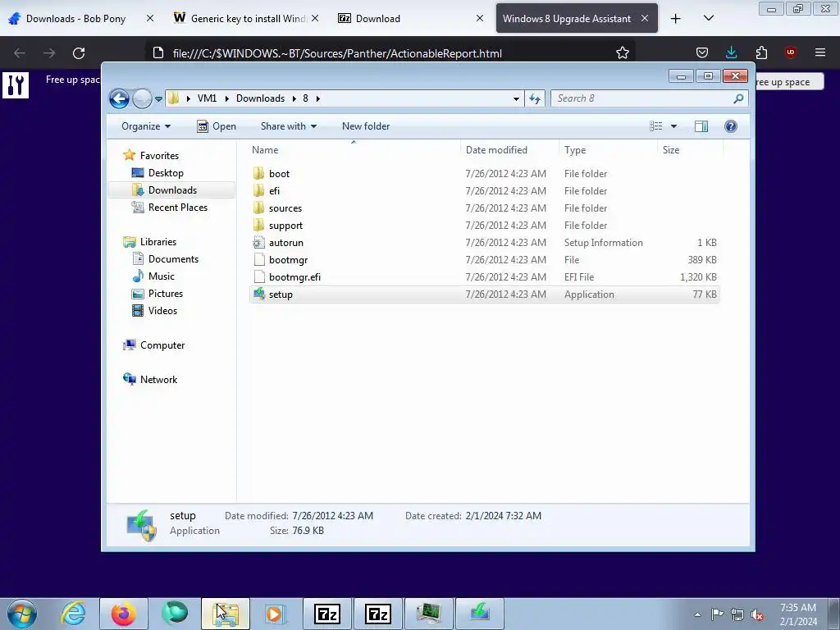This screenshot has height=630, width=840.
Task: Open the Videos library
Action: click(x=162, y=311)
